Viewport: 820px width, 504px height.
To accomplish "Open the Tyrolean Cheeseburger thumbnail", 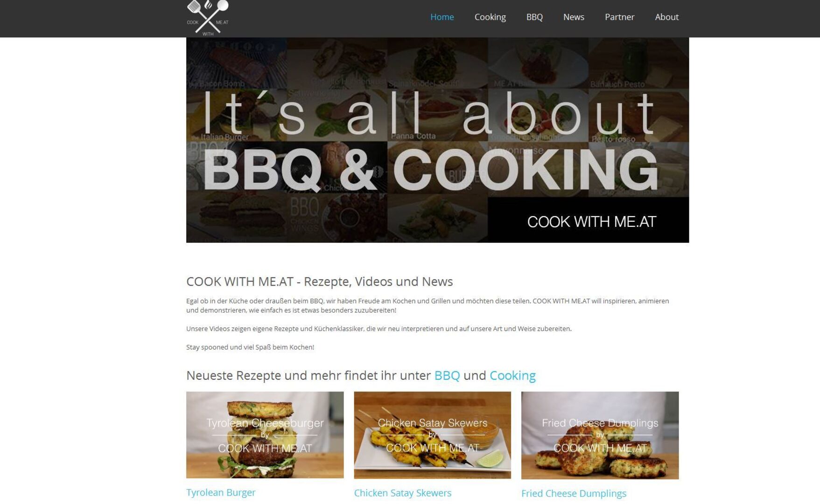I will click(x=265, y=435).
